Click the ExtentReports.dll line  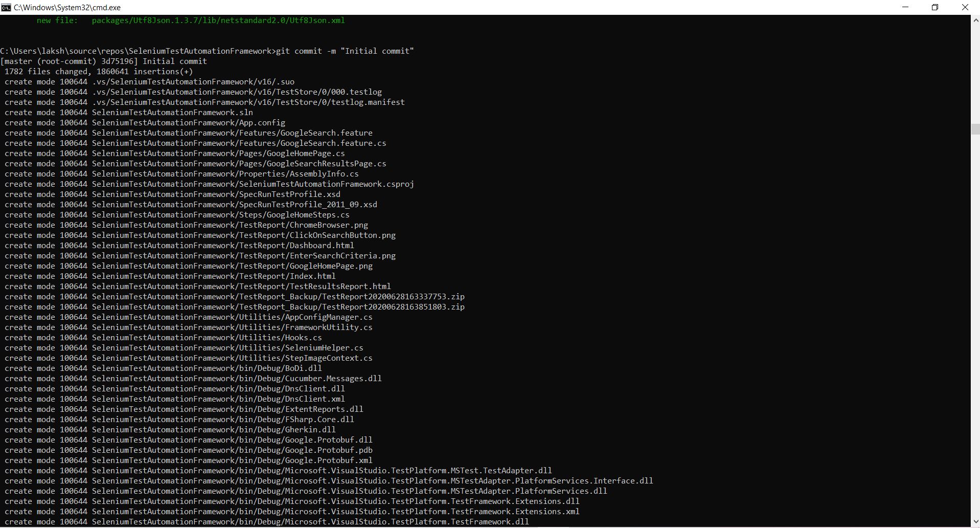184,409
